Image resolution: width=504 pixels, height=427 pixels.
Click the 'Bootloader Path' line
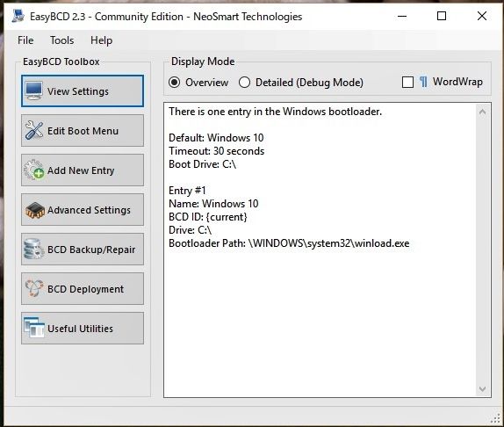(289, 243)
